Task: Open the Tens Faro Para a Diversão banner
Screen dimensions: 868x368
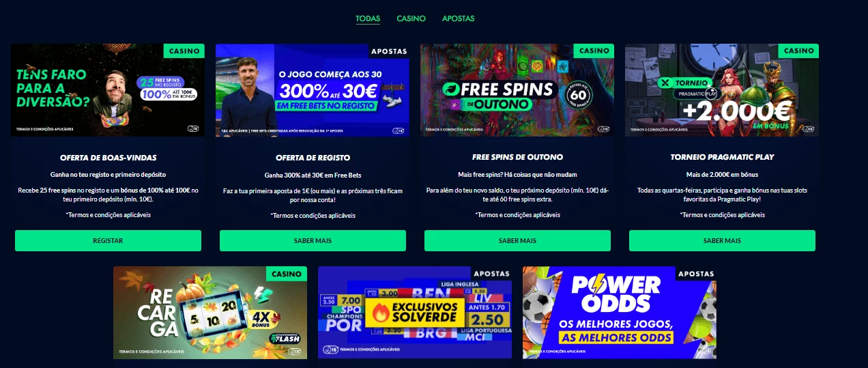Action: click(x=108, y=90)
